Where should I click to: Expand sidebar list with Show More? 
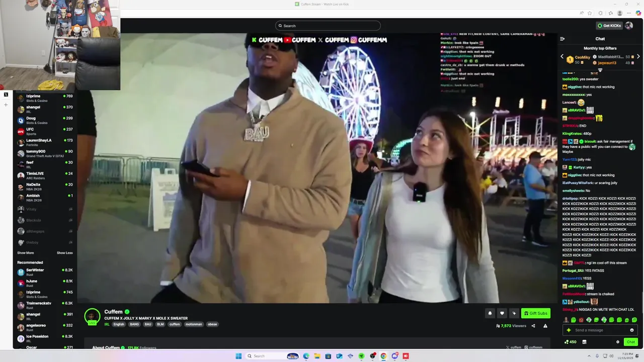coord(26,253)
